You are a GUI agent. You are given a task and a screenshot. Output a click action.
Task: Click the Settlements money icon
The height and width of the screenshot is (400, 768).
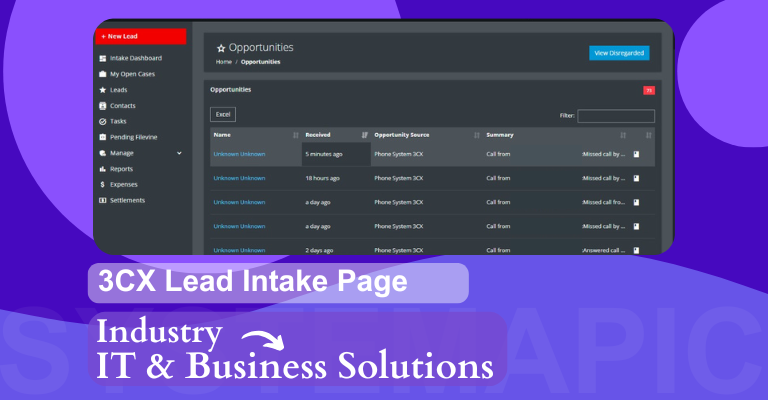click(102, 200)
